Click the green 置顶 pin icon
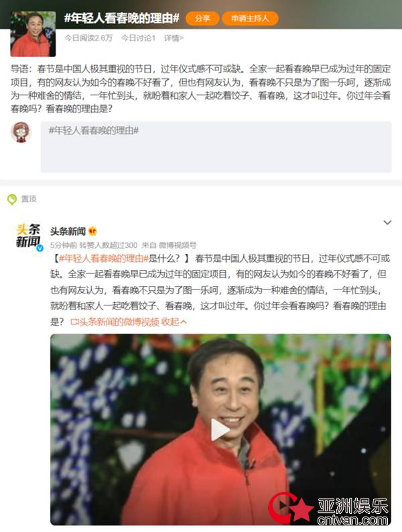Screen dimensions: 402x532 pyautogui.click(x=12, y=199)
